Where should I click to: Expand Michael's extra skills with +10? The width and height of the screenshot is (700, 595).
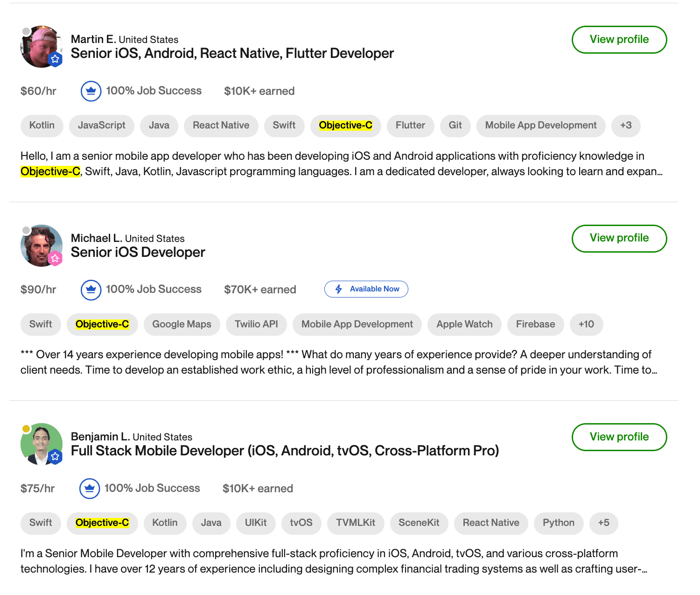point(586,325)
